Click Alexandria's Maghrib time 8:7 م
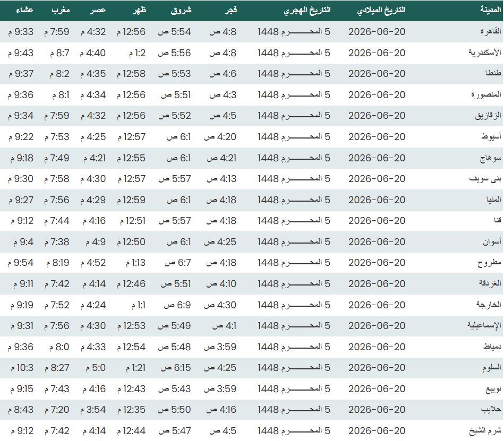Image resolution: width=504 pixels, height=441 pixels. (59, 53)
